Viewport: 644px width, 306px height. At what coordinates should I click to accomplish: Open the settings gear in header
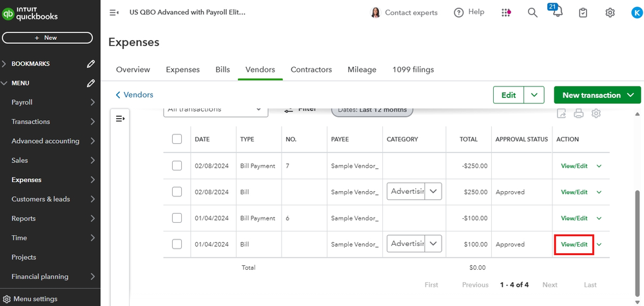click(610, 12)
